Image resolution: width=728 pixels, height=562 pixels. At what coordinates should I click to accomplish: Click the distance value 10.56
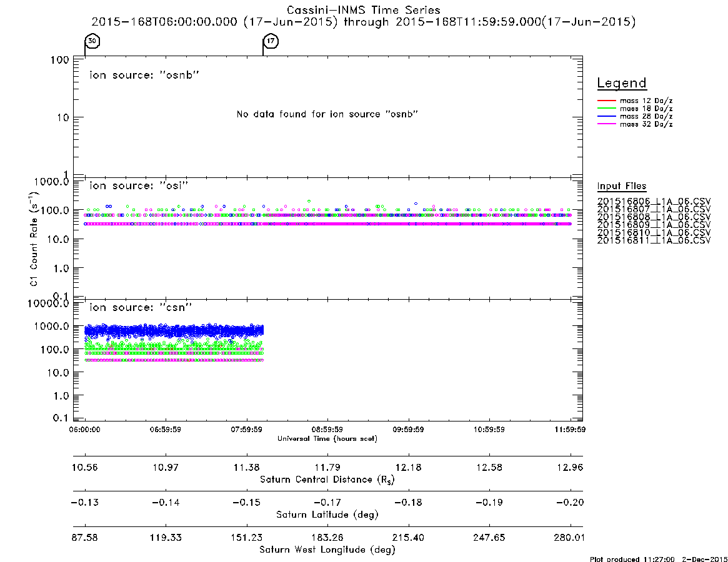tap(84, 467)
